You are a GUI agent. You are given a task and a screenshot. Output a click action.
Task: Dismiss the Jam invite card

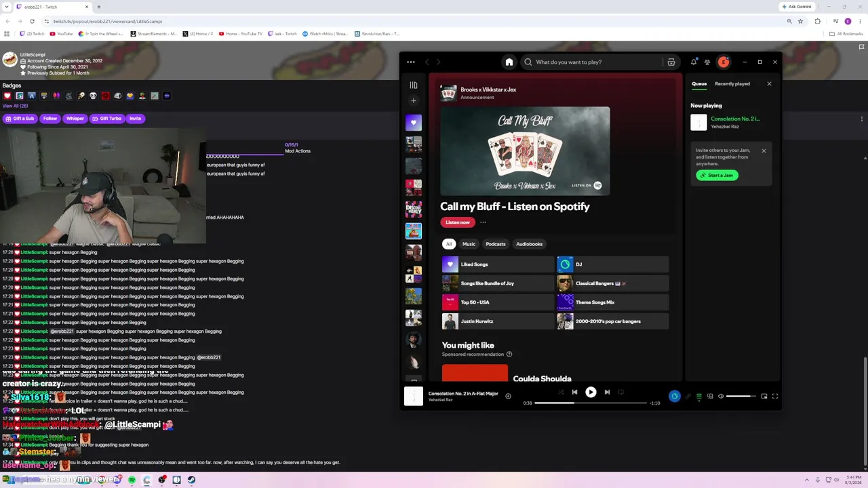click(764, 150)
